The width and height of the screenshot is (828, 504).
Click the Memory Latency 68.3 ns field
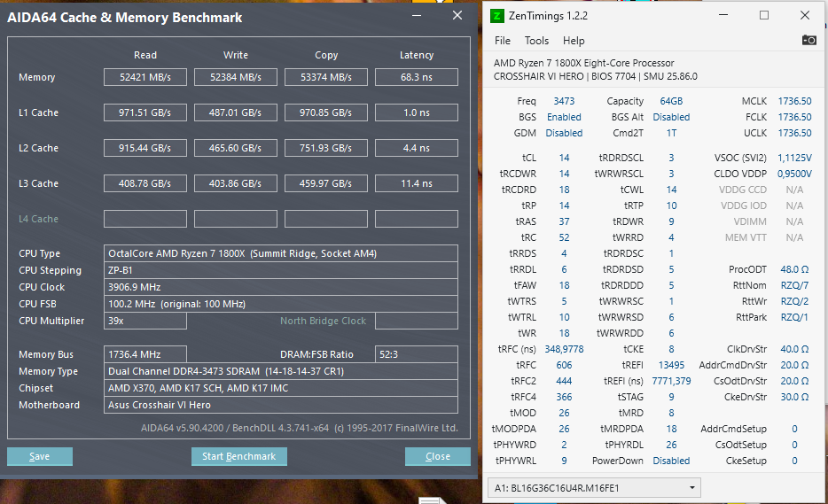point(417,77)
